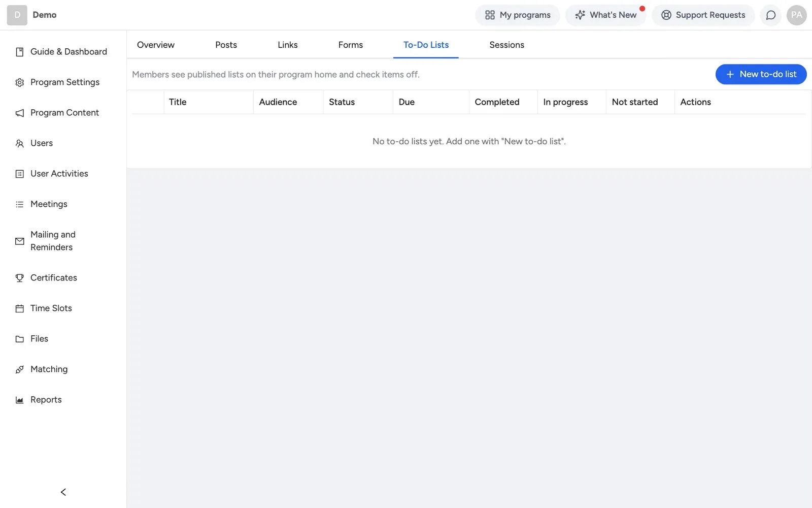
Task: Switch to the Forms tab
Action: click(x=351, y=45)
